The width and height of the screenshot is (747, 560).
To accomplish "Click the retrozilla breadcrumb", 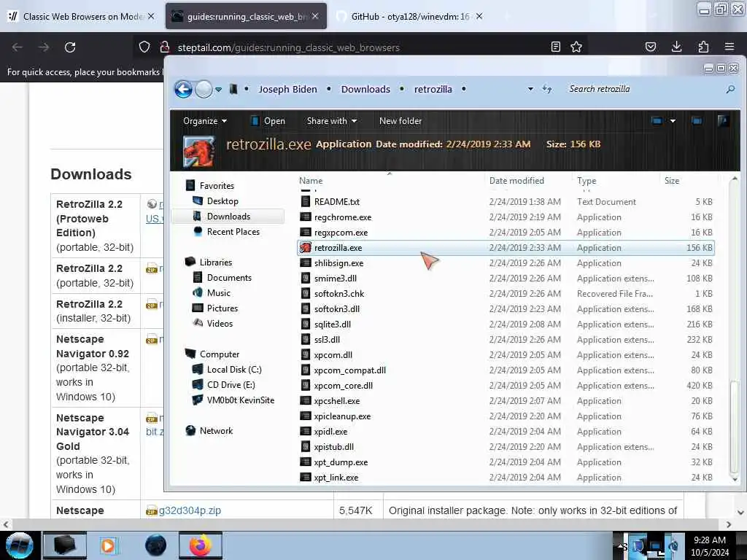I will (433, 89).
